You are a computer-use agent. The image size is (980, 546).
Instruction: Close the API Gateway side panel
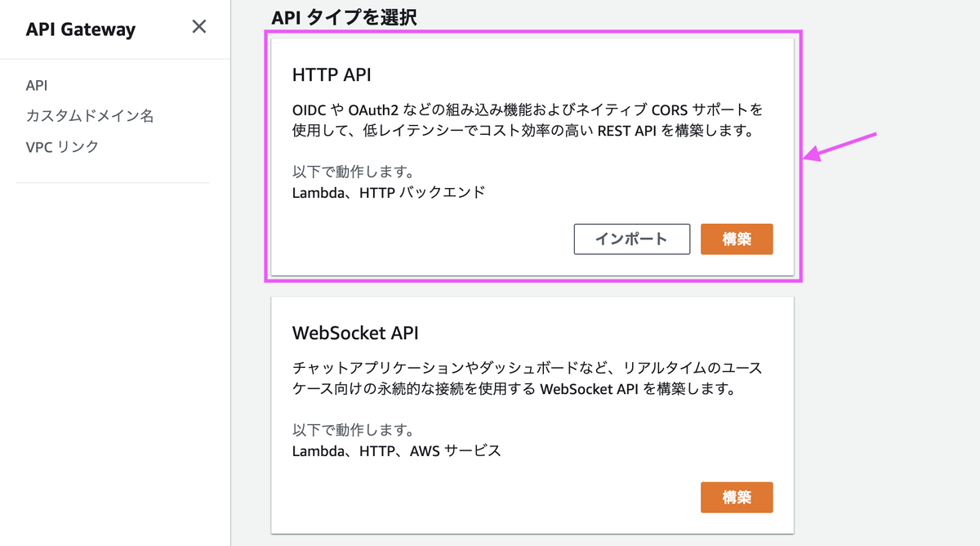tap(199, 27)
